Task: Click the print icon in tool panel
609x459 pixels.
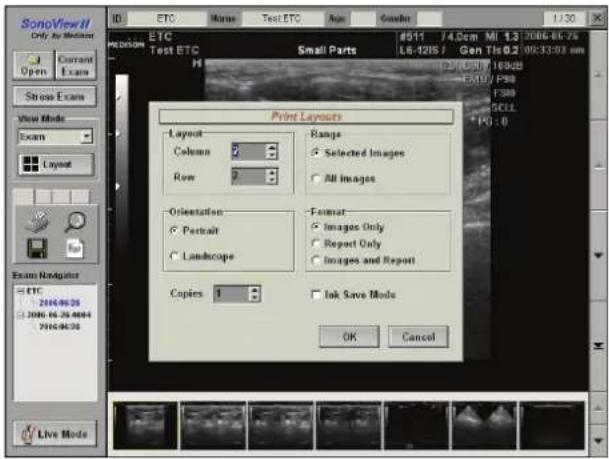Action: pos(38,221)
